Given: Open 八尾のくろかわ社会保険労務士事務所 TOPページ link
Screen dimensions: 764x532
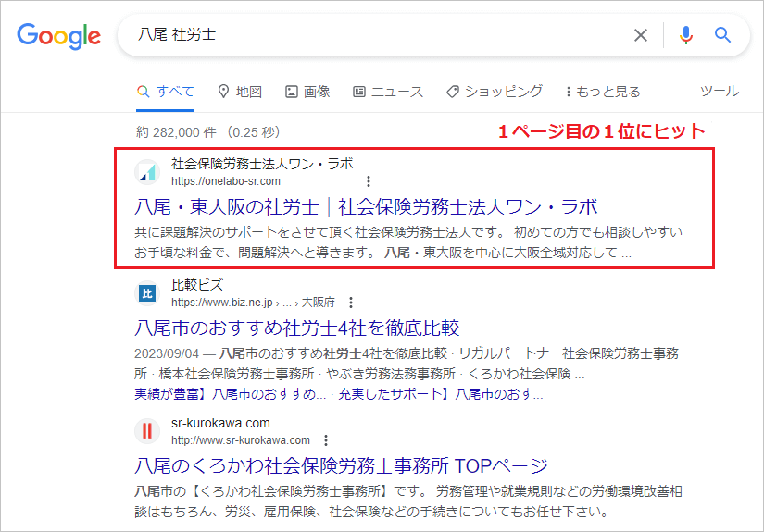Looking at the screenshot, I should 341,465.
